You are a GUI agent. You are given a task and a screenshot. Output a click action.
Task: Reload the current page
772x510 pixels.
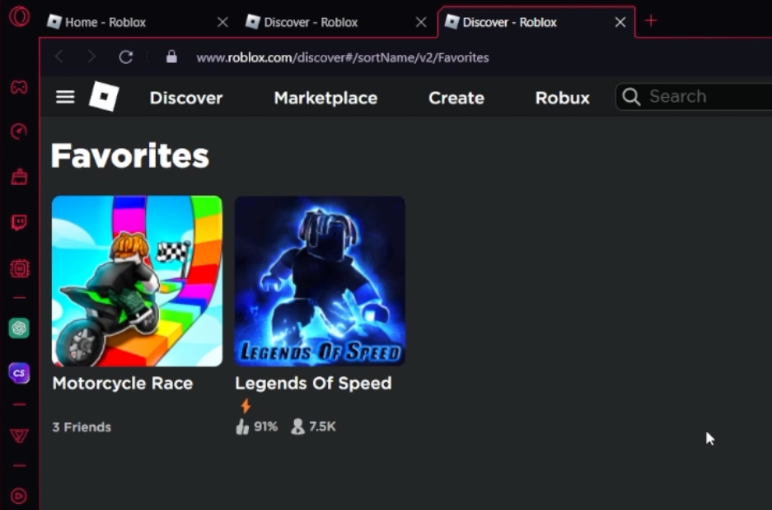coord(126,57)
